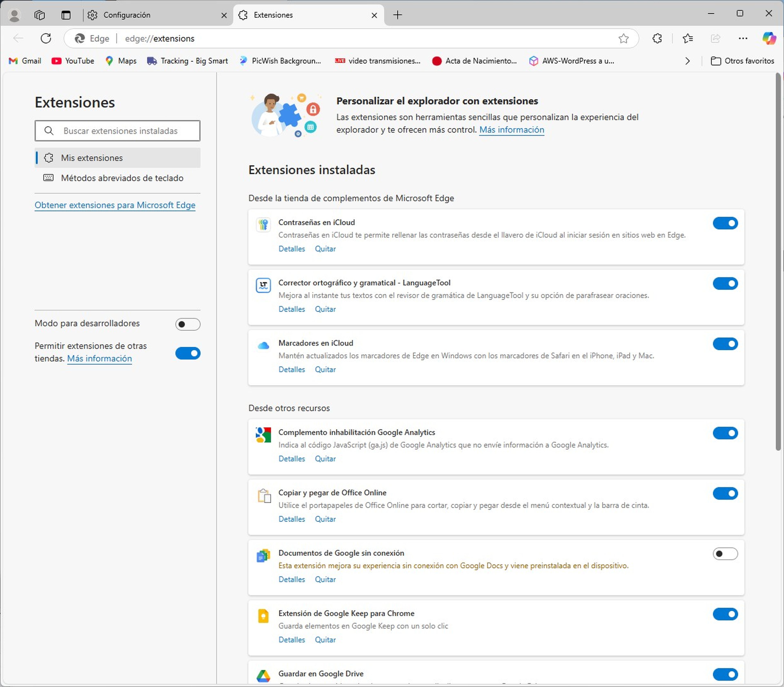
Task: Select Mis extensiones in sidebar
Action: click(117, 158)
